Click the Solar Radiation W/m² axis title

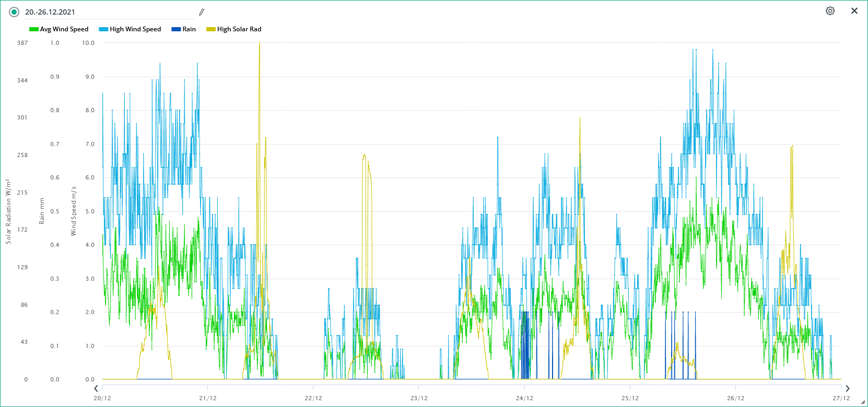point(8,211)
